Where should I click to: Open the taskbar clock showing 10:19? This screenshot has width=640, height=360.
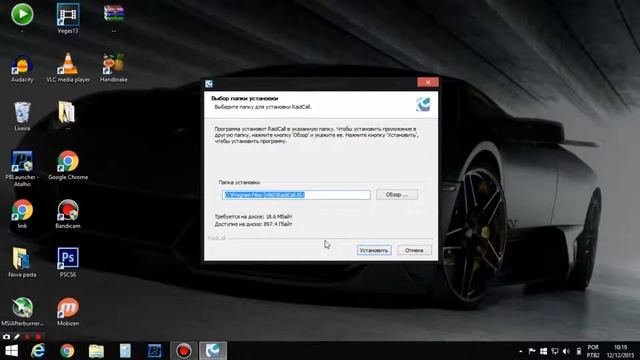620,351
